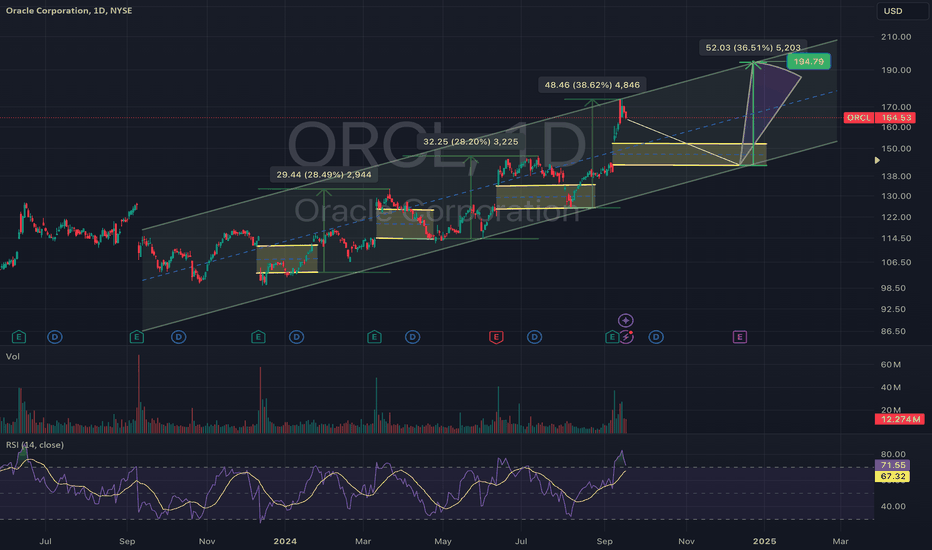Click the 40M volume scale label
The height and width of the screenshot is (550, 932).
pos(890,387)
